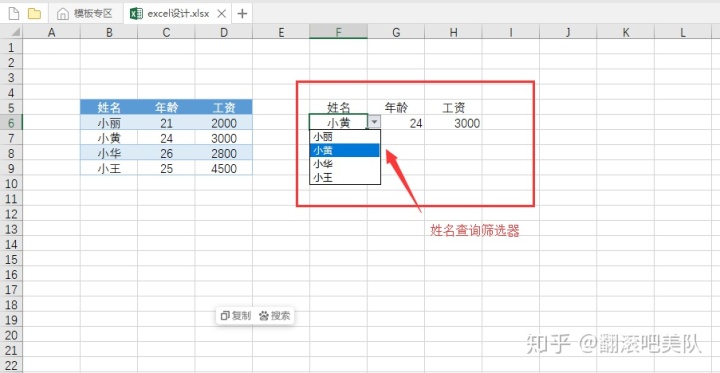720x373 pixels.
Task: Click table cell 小华
Action: click(x=109, y=153)
